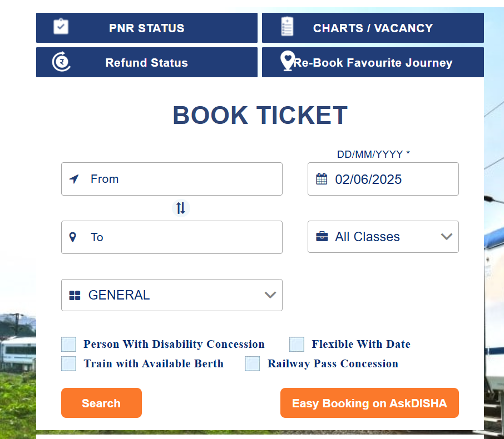
Task: Expand the All Classes dropdown chevron
Action: [x=447, y=237]
